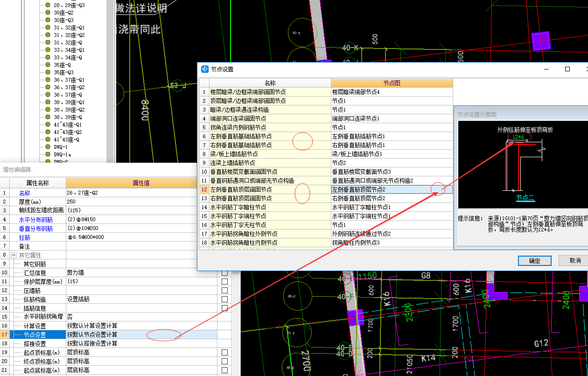Collapse the 其它属性 group
This screenshot has width=588, height=376.
point(14,255)
